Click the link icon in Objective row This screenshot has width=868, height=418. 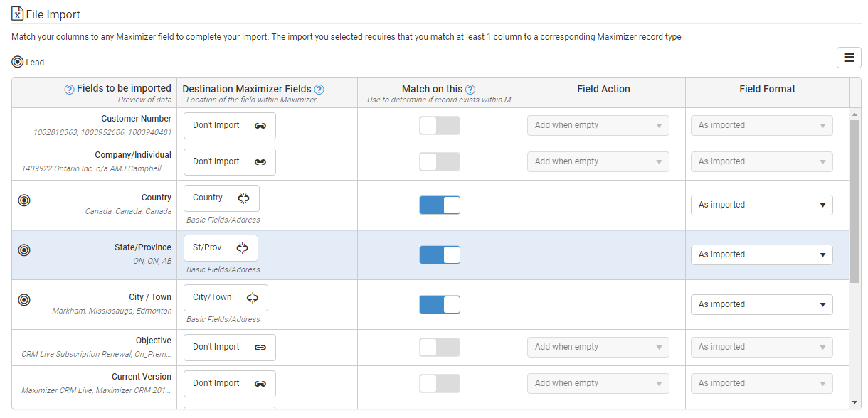pyautogui.click(x=260, y=348)
